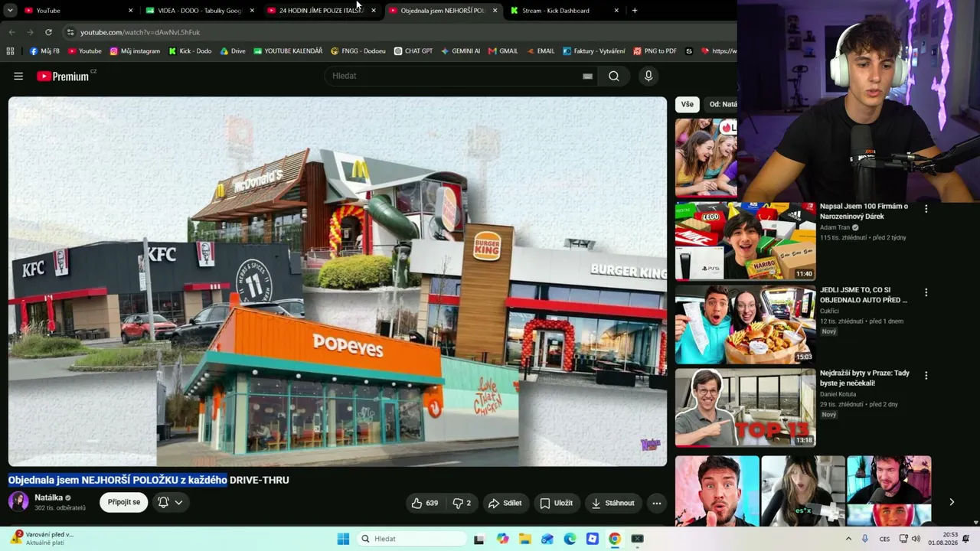
Task: Open the weather warning taskbar widget
Action: (x=42, y=538)
